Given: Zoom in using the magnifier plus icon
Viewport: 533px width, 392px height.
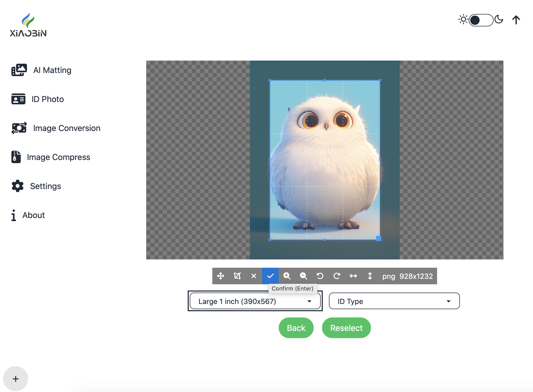Looking at the screenshot, I should point(287,276).
